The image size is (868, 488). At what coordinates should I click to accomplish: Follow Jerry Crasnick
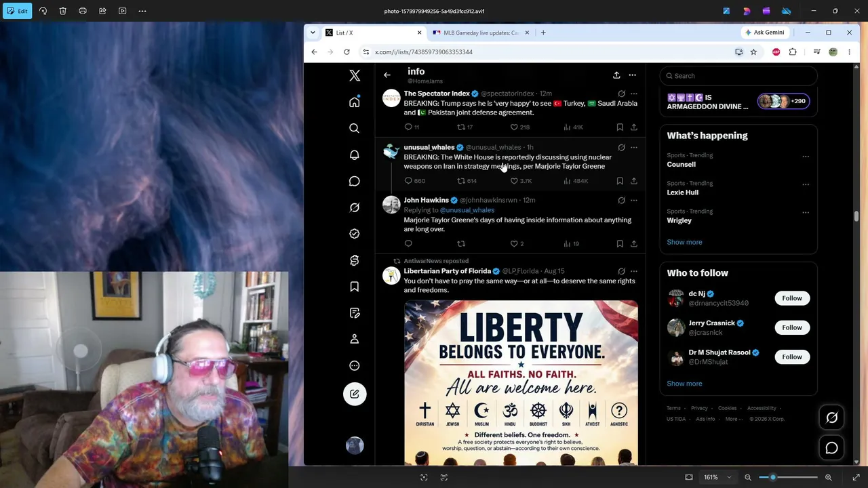click(791, 327)
